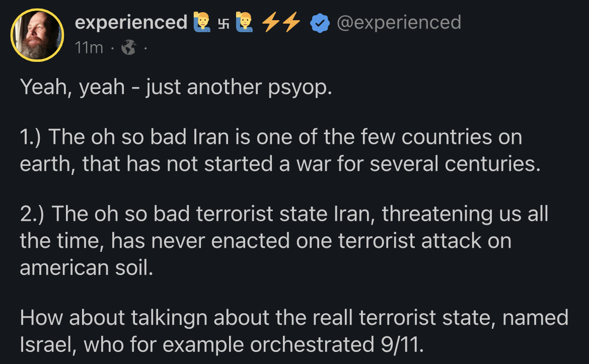Click the blue verified checkmark badge
This screenshot has height=364, width=589.
click(319, 23)
